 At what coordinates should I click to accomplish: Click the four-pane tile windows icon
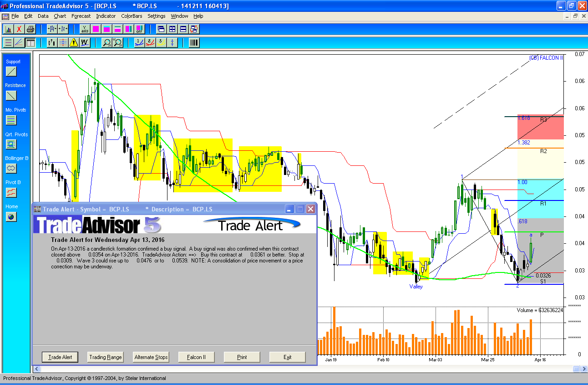[x=172, y=29]
